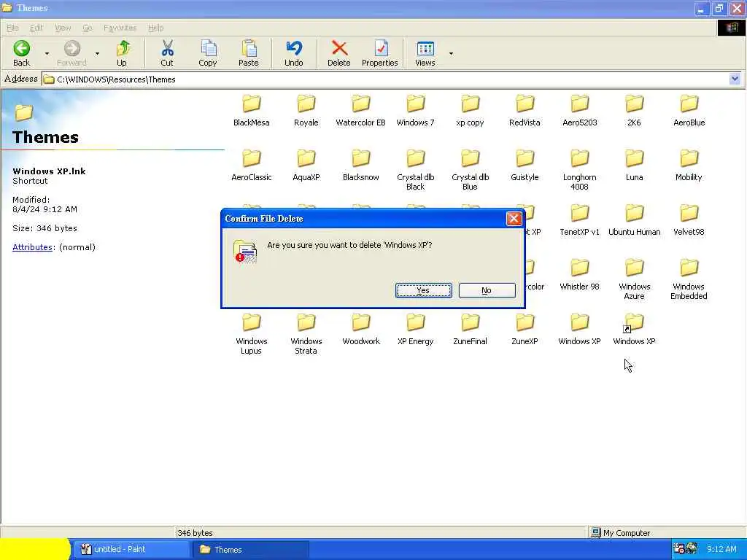
Task: Select the RedVista folder
Action: [525, 111]
